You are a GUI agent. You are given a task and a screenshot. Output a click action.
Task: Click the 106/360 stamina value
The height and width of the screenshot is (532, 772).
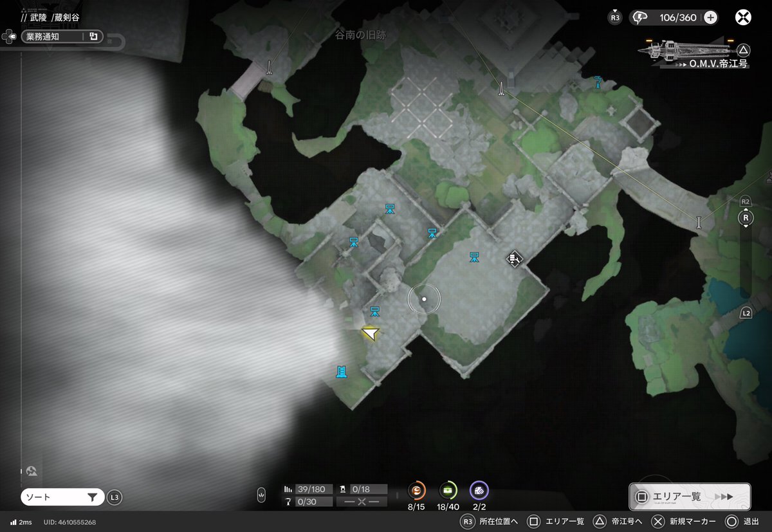point(678,17)
